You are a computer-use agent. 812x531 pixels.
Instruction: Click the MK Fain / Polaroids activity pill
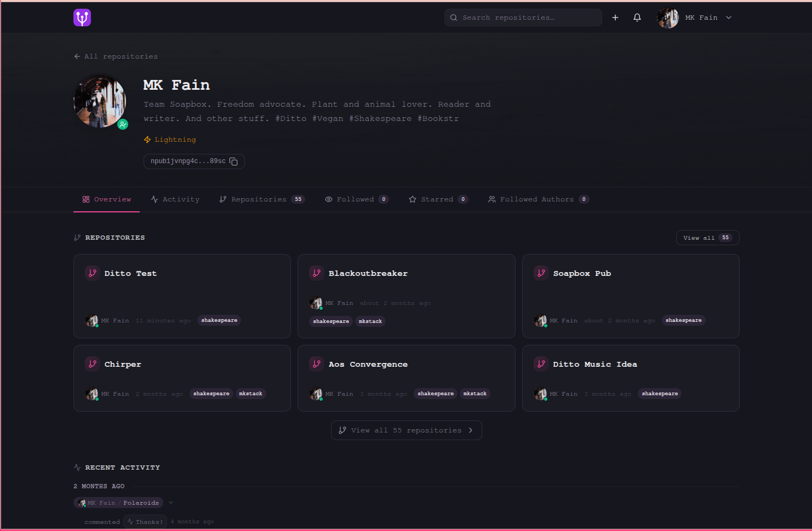point(118,503)
